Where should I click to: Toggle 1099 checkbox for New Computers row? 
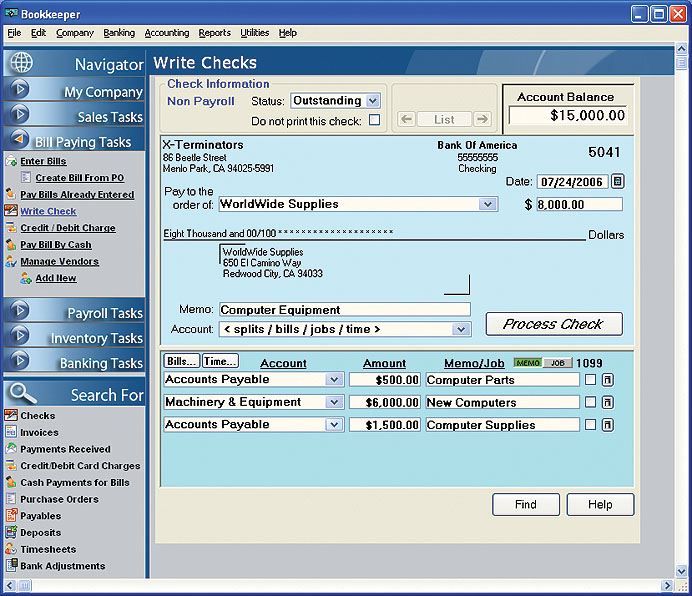(590, 402)
